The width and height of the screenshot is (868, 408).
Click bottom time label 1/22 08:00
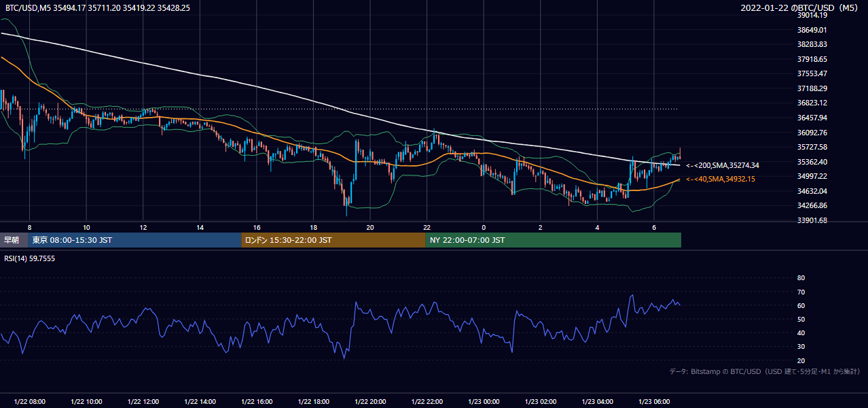(29, 402)
